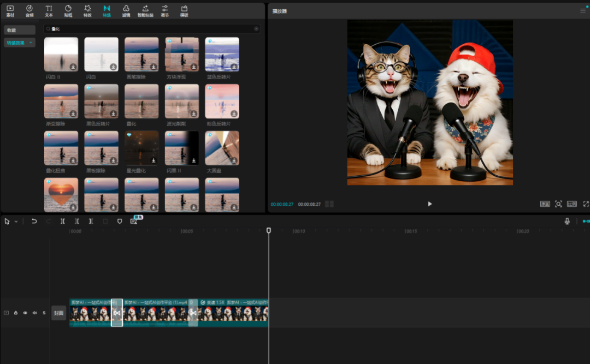The image size is (590, 364).
Task: Open the 特效 (Effects) panel
Action: (87, 11)
